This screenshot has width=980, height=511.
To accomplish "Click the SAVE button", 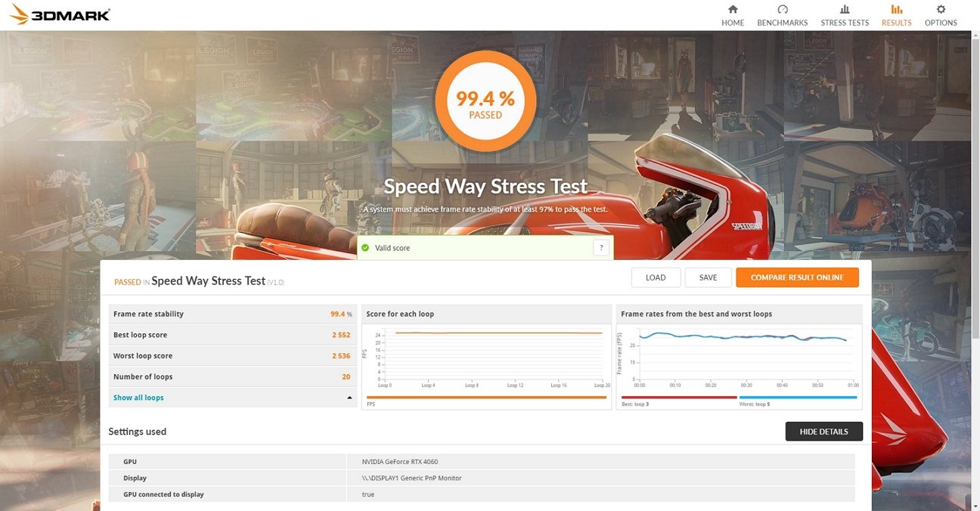I will pyautogui.click(x=708, y=277).
